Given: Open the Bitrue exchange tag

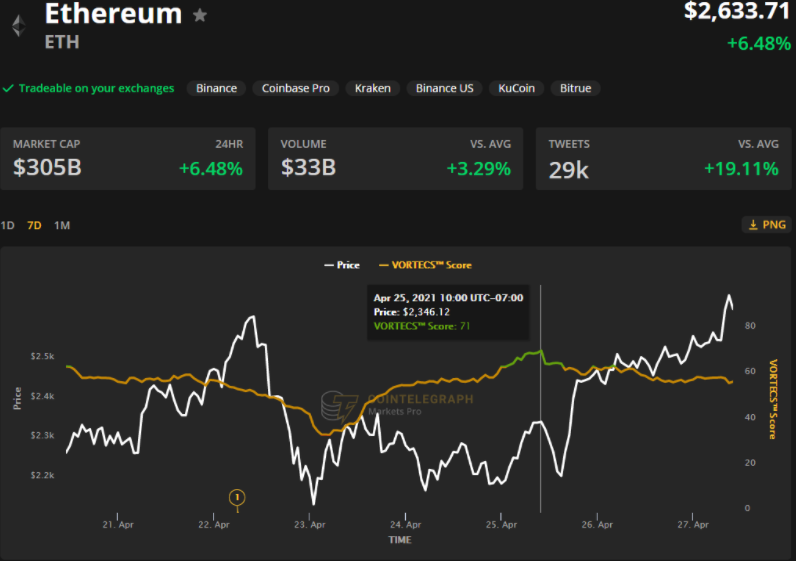Looking at the screenshot, I should (x=575, y=88).
